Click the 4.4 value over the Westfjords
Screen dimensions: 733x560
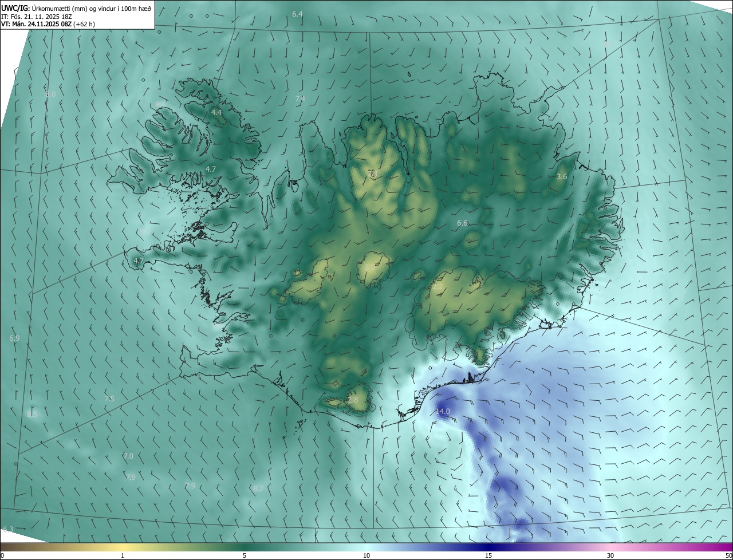coord(216,113)
